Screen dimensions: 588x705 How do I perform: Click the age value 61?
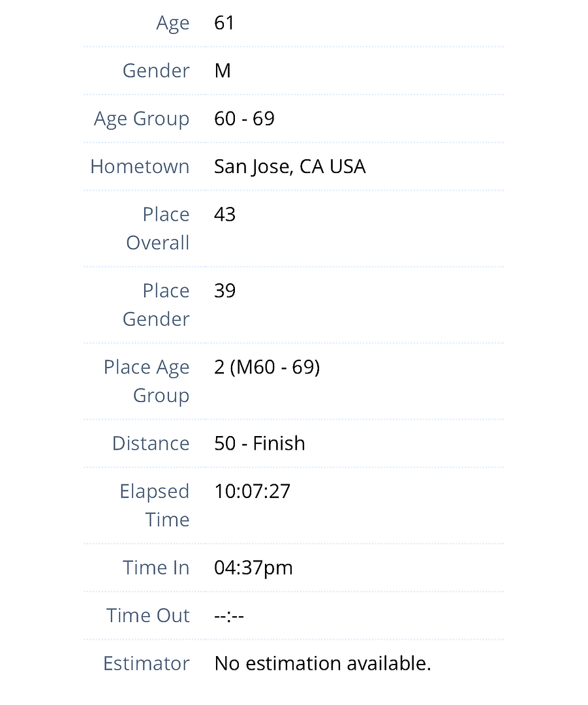pos(224,23)
